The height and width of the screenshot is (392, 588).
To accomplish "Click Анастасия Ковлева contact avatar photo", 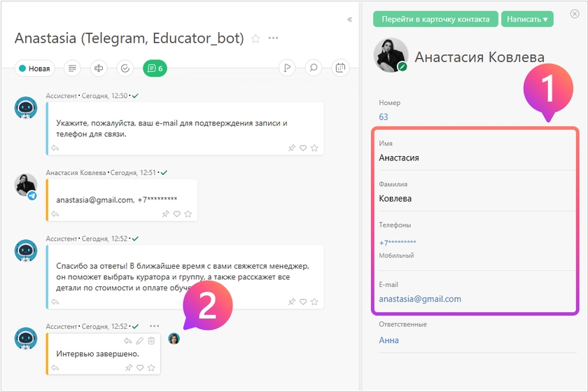I will 391,55.
